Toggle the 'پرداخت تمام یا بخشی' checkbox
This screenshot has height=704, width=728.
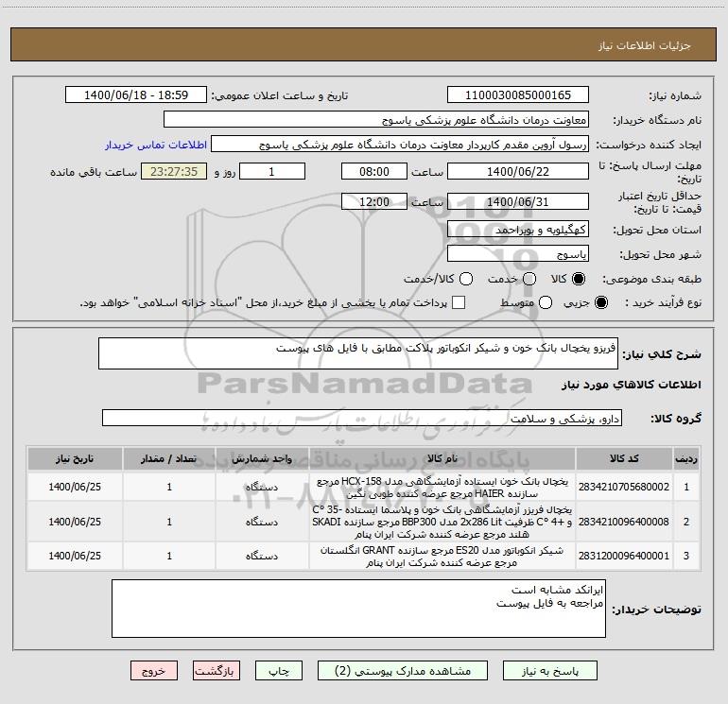(x=459, y=302)
